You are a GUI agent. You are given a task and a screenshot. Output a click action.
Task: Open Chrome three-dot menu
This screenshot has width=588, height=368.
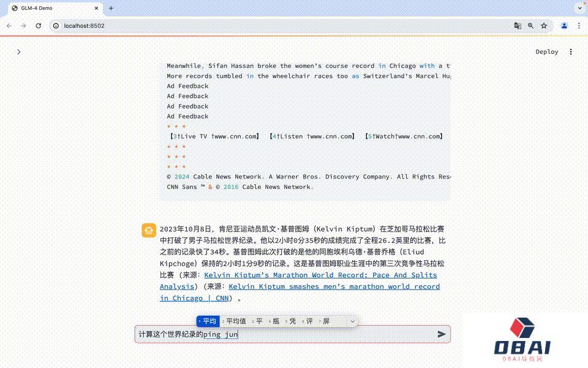[579, 26]
